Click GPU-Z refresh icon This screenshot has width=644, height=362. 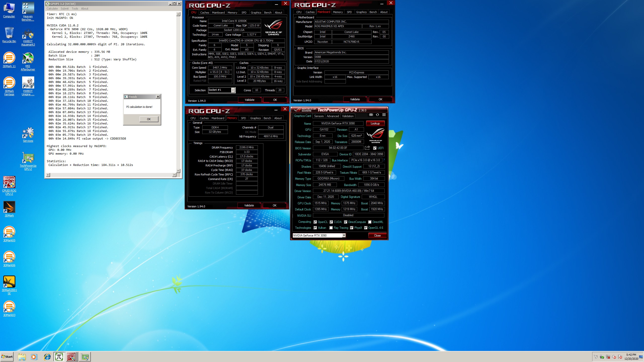pos(377,115)
